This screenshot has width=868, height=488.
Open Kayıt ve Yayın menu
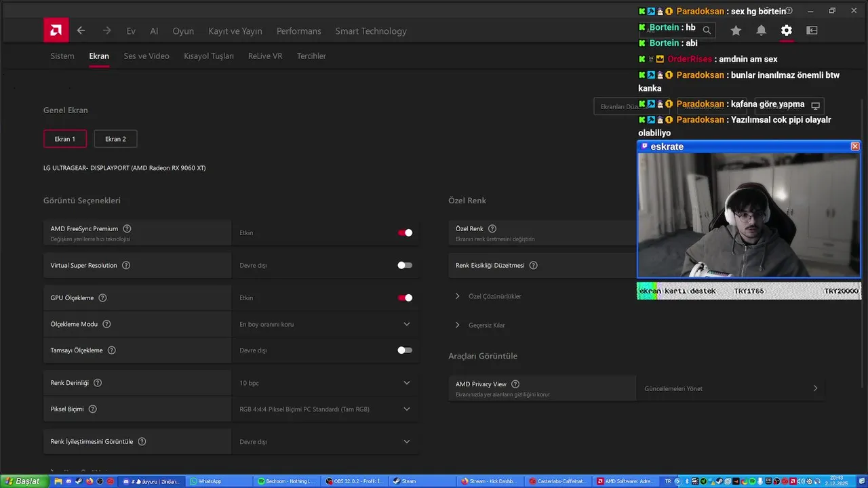pos(235,31)
